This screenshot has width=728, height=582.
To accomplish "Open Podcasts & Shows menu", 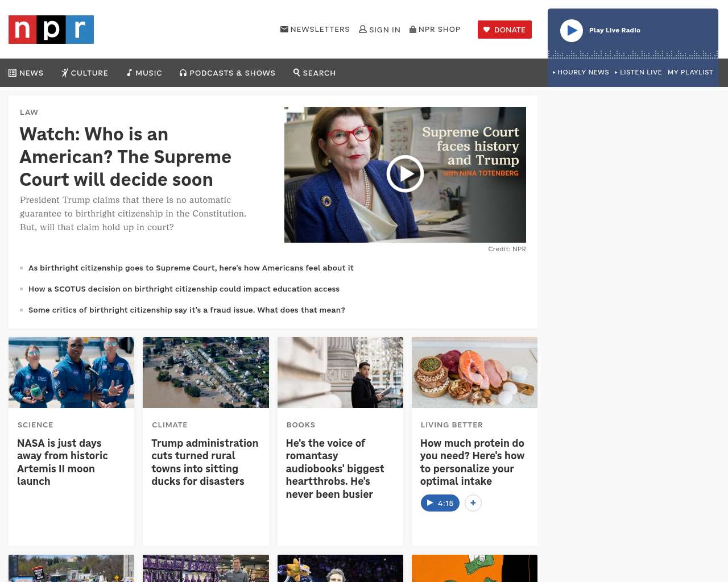I will tap(227, 73).
